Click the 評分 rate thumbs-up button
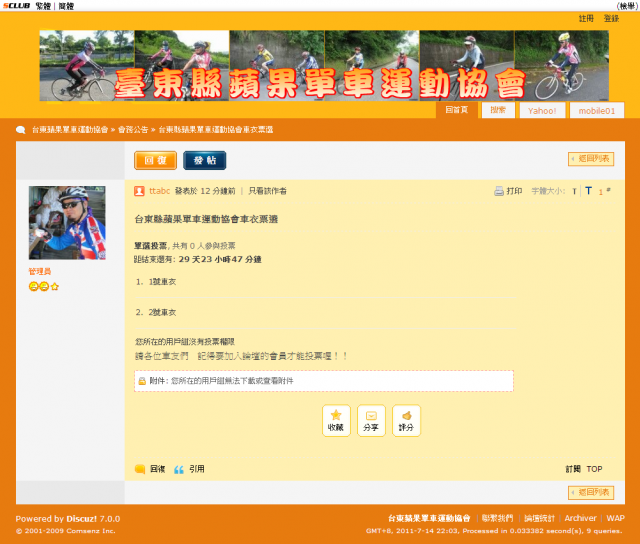This screenshot has width=640, height=544. pos(406,420)
